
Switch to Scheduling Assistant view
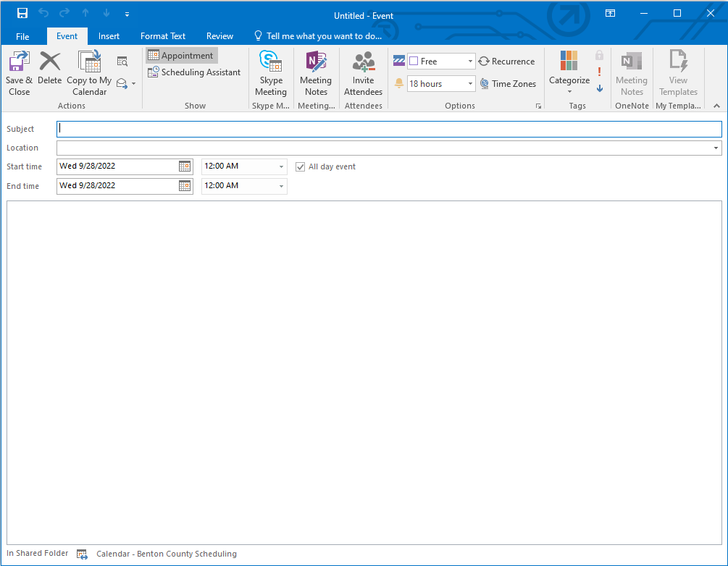point(194,72)
